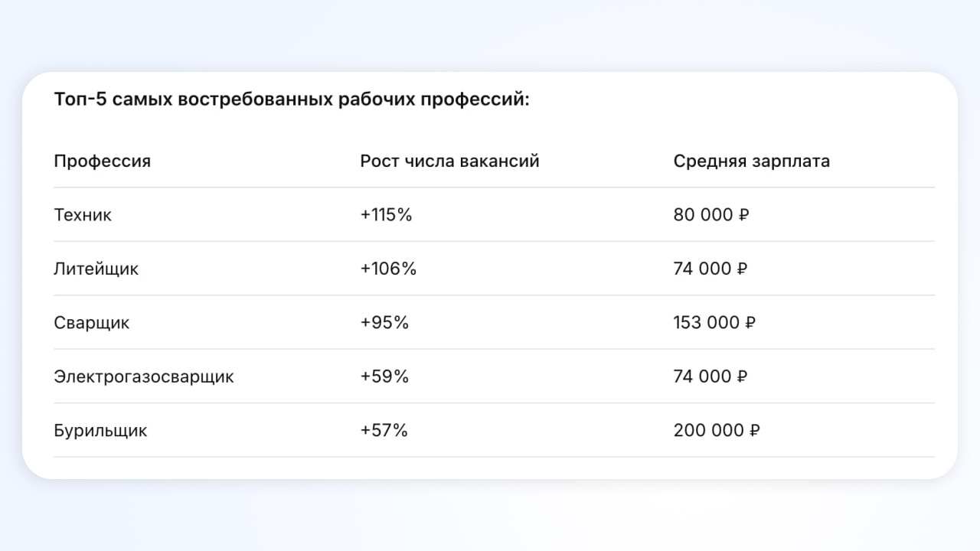The image size is (980, 551).
Task: Click the "Литейщик" profession cell
Action: (96, 269)
